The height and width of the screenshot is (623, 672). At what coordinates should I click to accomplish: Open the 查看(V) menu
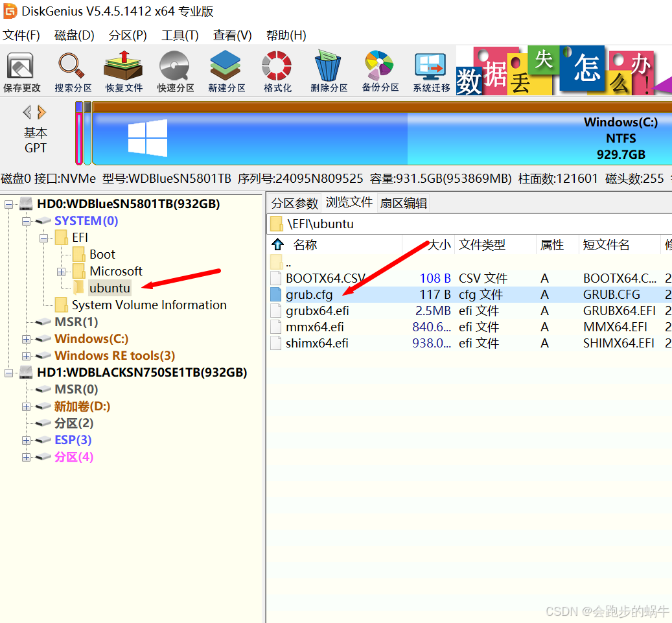(x=232, y=35)
